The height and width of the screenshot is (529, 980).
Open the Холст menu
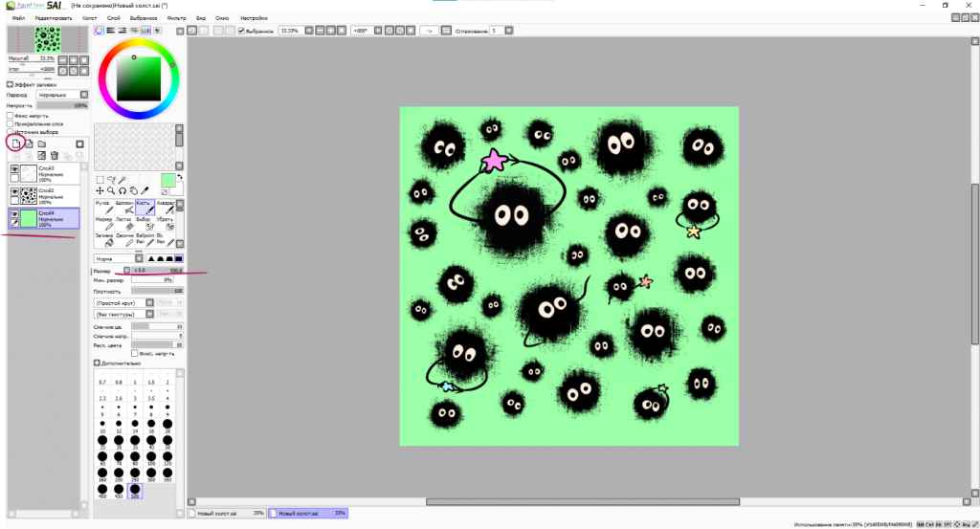(x=89, y=18)
